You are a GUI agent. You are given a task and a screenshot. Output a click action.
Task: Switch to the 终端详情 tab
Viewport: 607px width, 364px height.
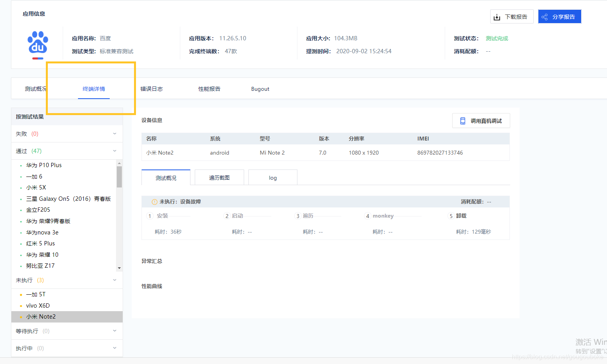point(94,89)
